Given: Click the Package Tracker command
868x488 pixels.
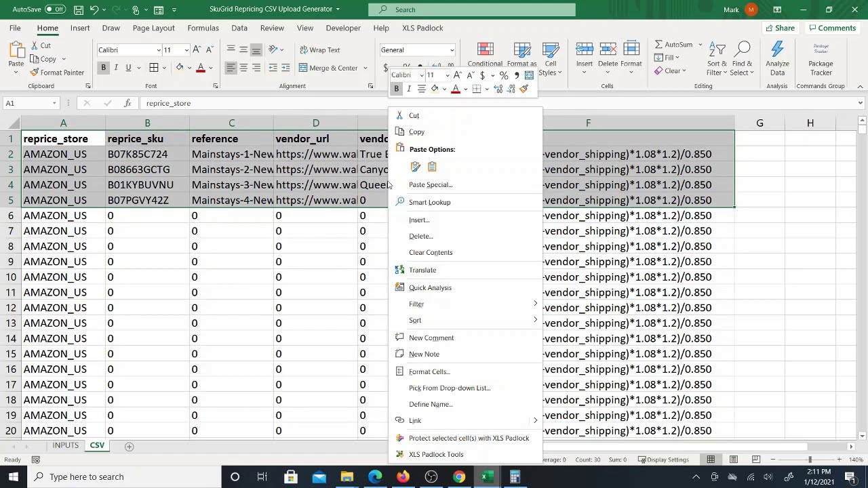Looking at the screenshot, I should coord(821,59).
